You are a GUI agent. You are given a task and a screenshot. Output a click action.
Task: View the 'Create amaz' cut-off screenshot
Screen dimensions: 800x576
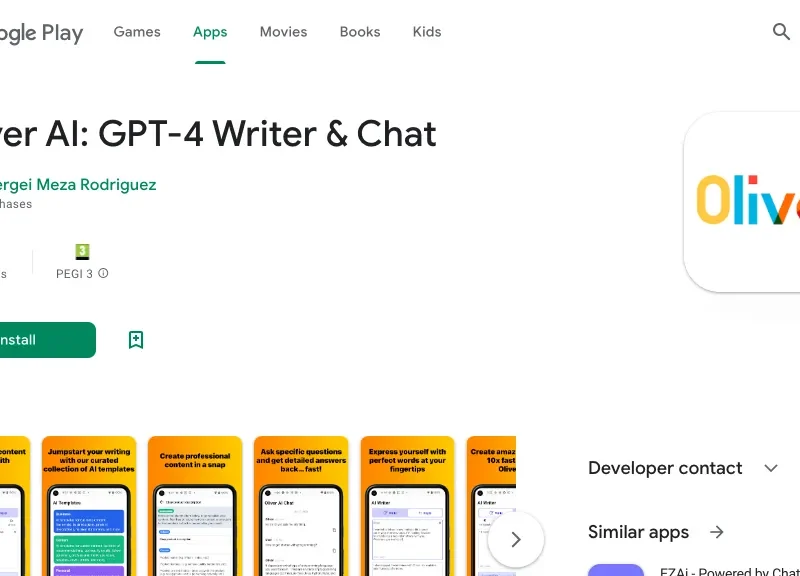pos(491,506)
